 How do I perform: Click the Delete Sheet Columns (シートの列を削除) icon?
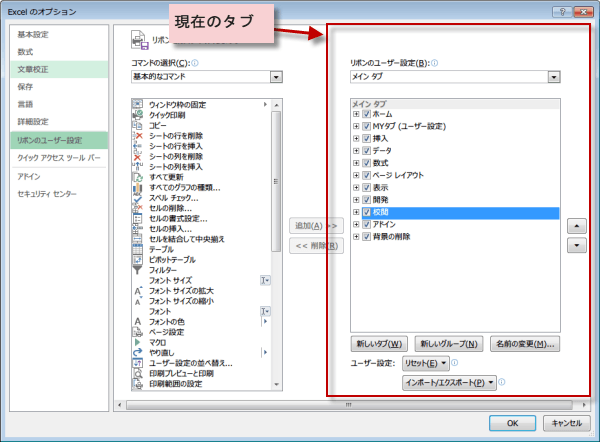pyautogui.click(x=137, y=156)
